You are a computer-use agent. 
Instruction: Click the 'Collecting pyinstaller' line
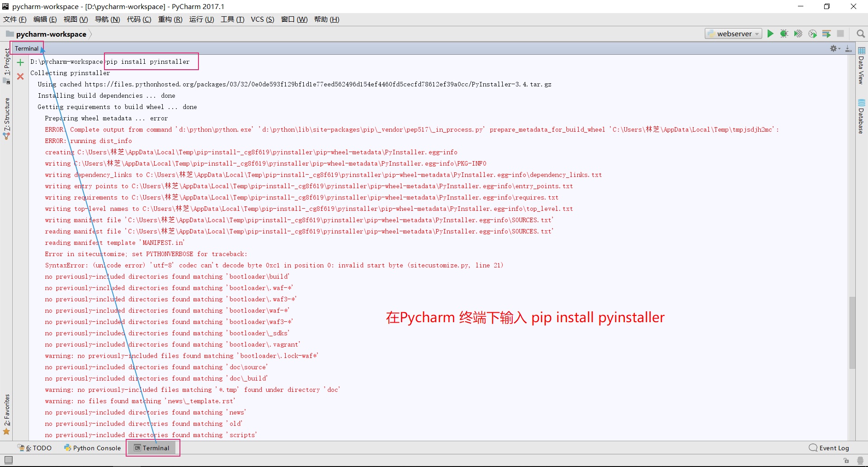70,73
